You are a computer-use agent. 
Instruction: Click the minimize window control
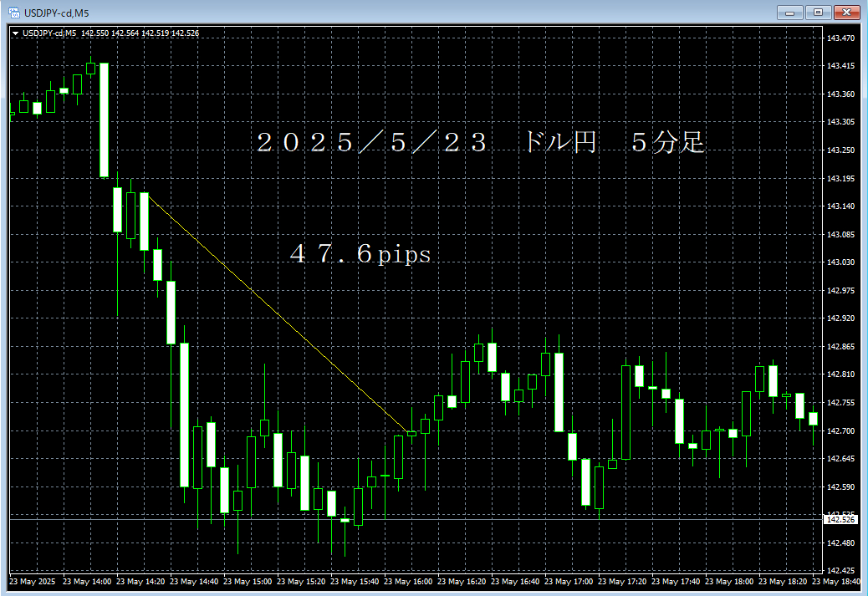(789, 12)
